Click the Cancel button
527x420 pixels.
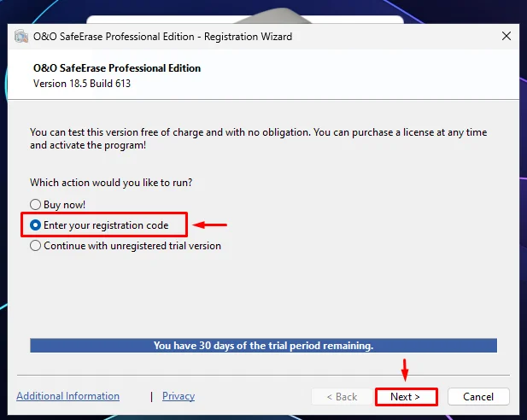(478, 397)
